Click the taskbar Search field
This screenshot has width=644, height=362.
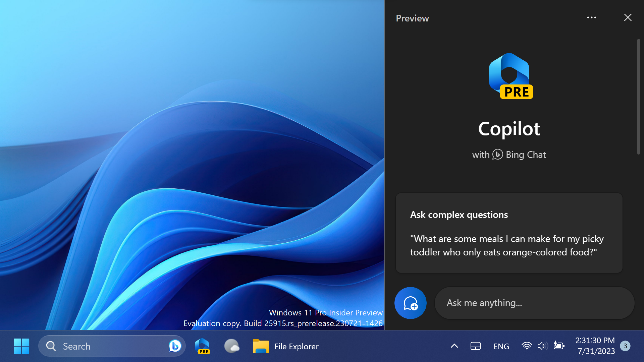[x=112, y=346]
